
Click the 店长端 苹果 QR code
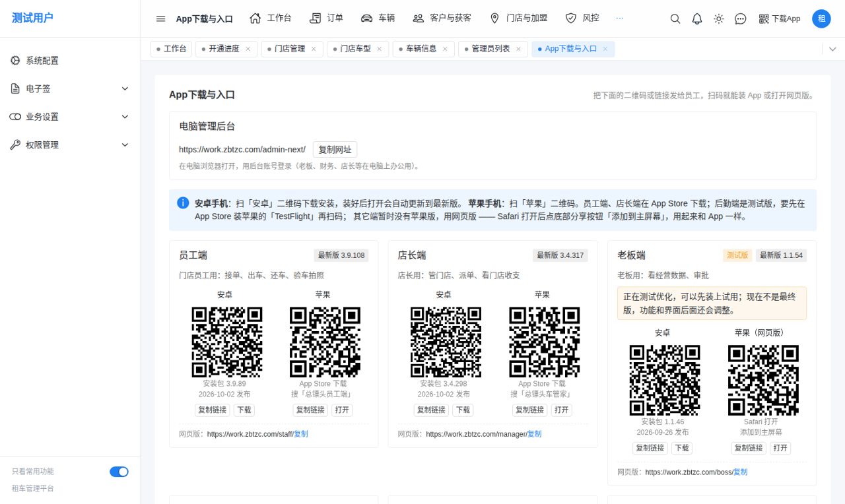(x=544, y=342)
